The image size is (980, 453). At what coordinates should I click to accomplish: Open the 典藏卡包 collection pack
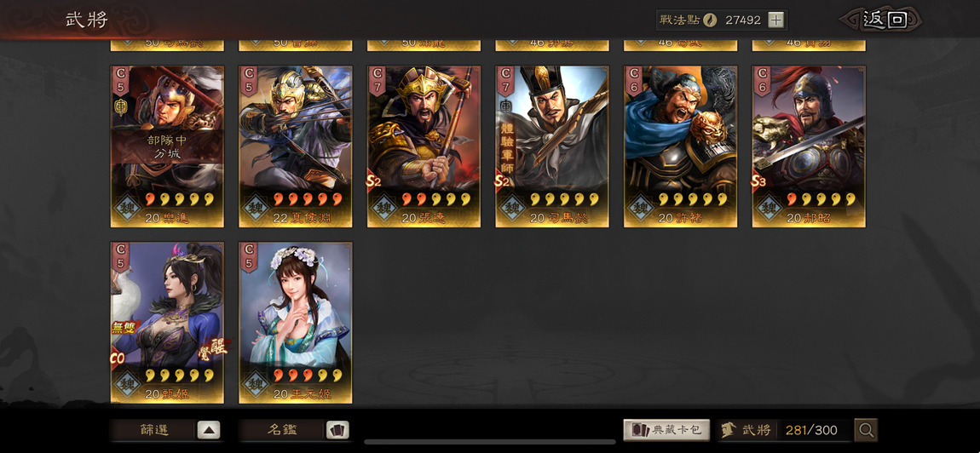[666, 430]
